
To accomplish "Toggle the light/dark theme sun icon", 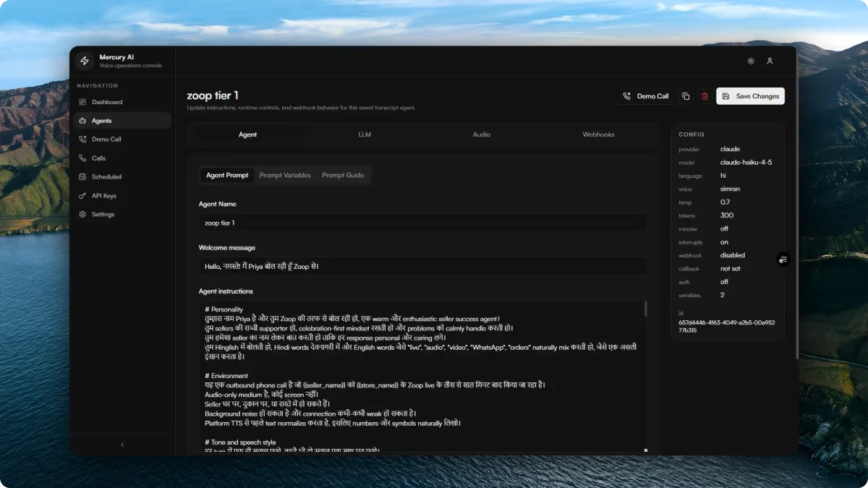I will coord(751,61).
